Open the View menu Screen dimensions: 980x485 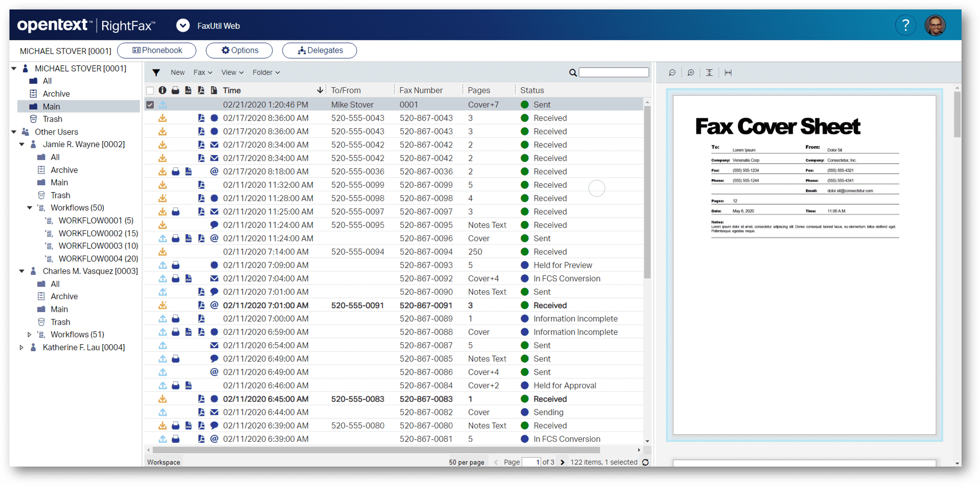(x=231, y=72)
